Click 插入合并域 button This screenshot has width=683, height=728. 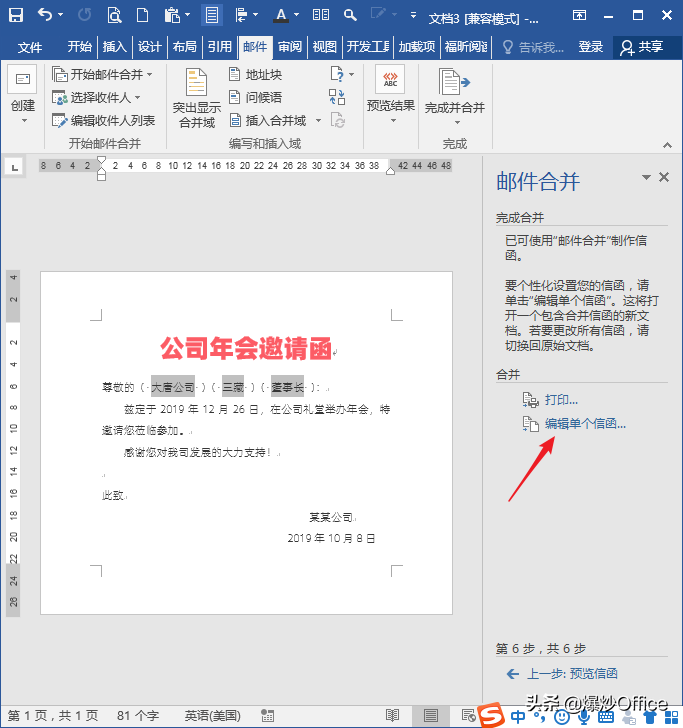coord(268,121)
